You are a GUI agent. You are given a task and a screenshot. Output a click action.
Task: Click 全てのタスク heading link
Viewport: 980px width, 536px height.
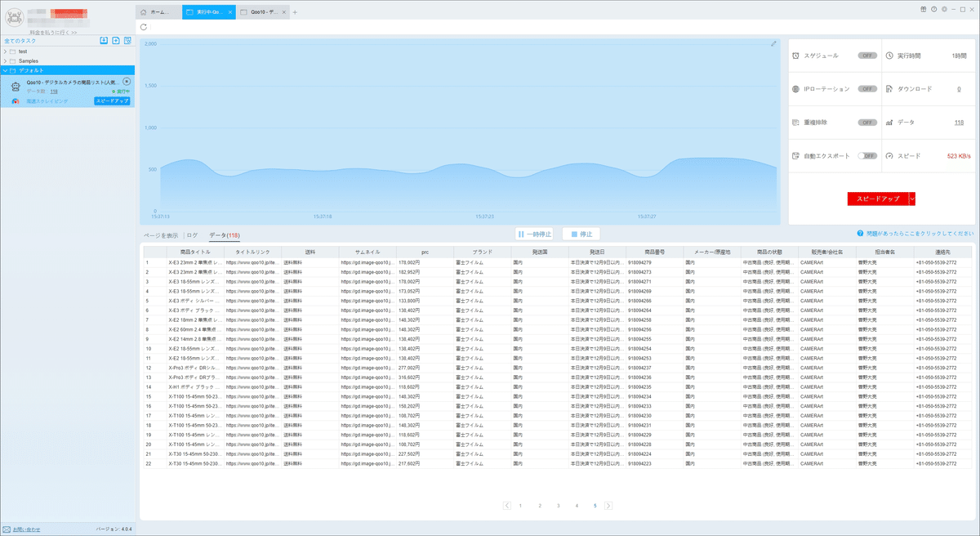pos(18,40)
